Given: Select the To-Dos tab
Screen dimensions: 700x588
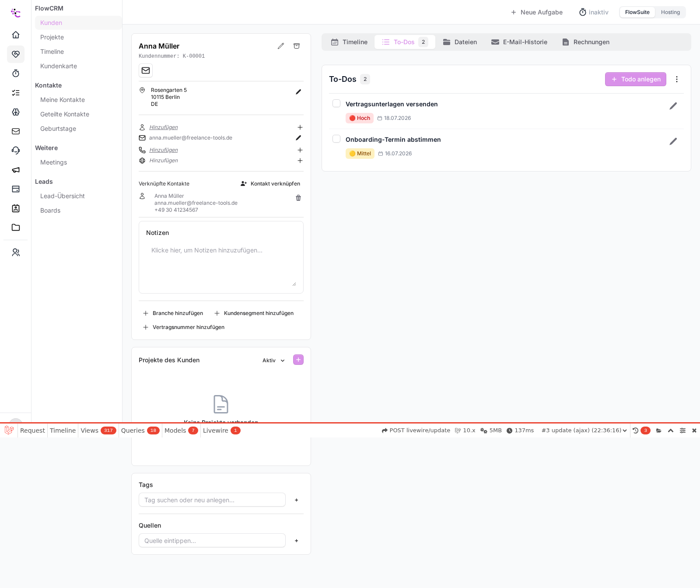Looking at the screenshot, I should (405, 42).
